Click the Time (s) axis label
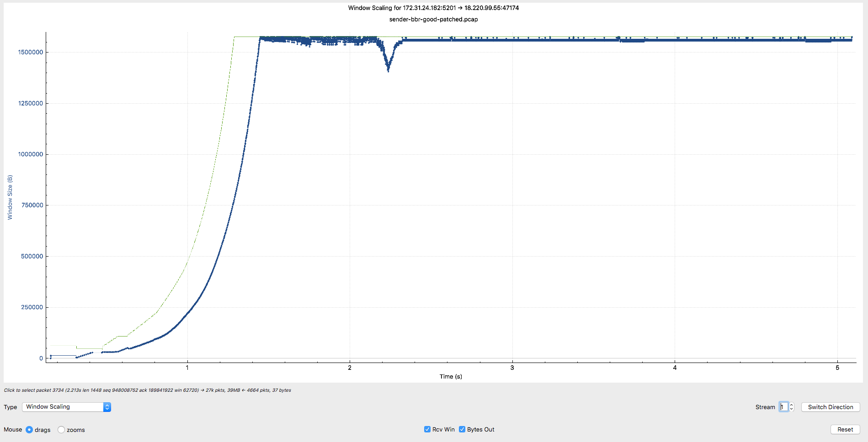The height and width of the screenshot is (442, 868). click(451, 376)
